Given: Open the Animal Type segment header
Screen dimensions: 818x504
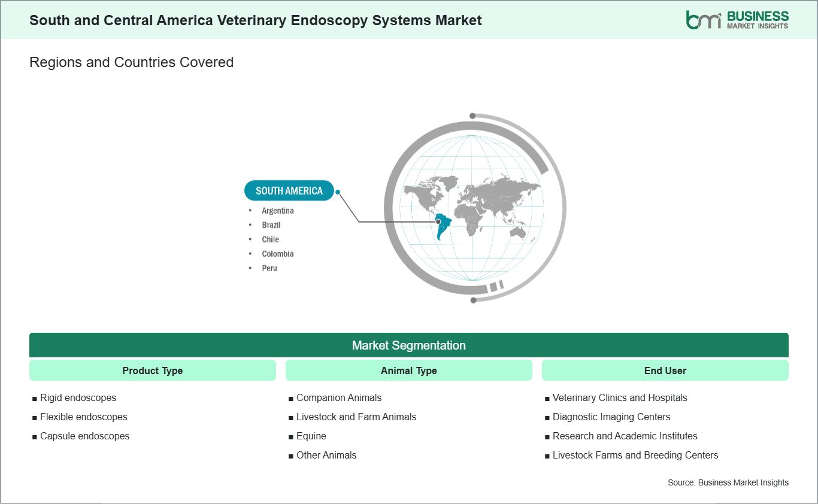Looking at the screenshot, I should [x=409, y=371].
